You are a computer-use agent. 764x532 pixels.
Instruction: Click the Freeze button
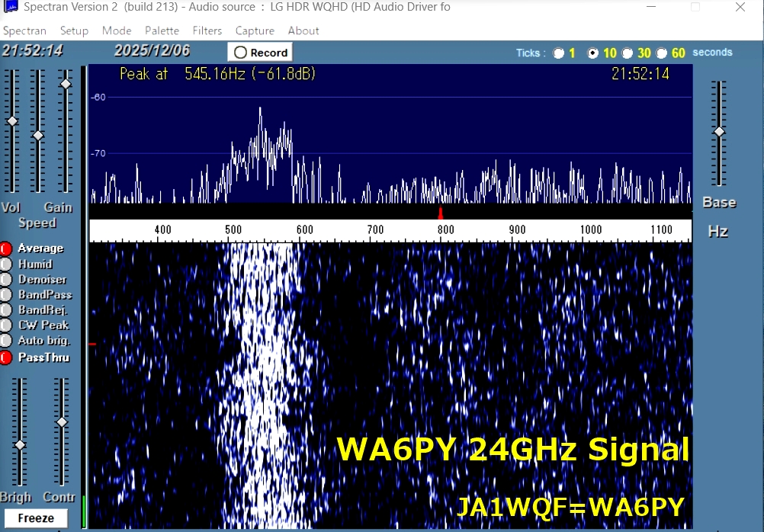click(x=35, y=518)
